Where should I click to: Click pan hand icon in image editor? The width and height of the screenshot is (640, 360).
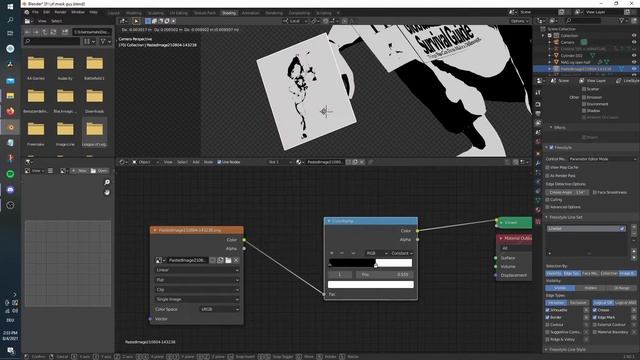coord(107,192)
